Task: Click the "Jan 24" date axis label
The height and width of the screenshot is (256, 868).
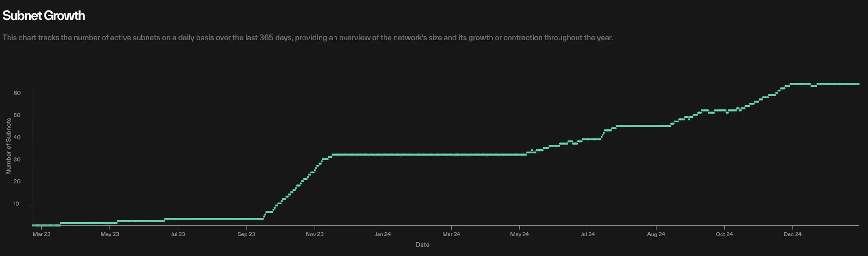Action: coord(383,234)
